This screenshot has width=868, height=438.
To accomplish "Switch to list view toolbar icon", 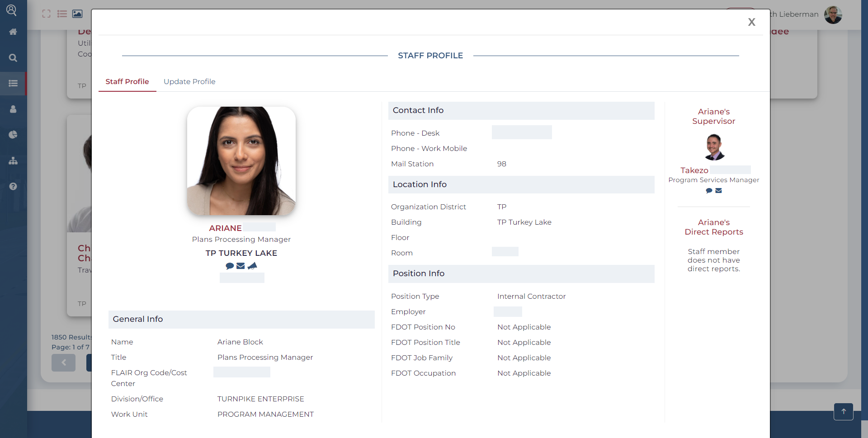I will 62,14.
